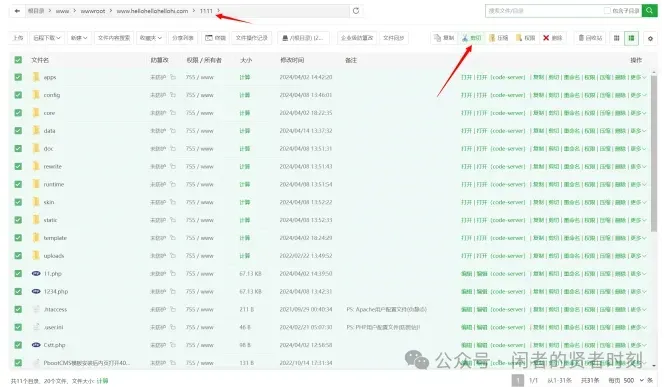Expand the more (更多) menu for apps row

639,77
